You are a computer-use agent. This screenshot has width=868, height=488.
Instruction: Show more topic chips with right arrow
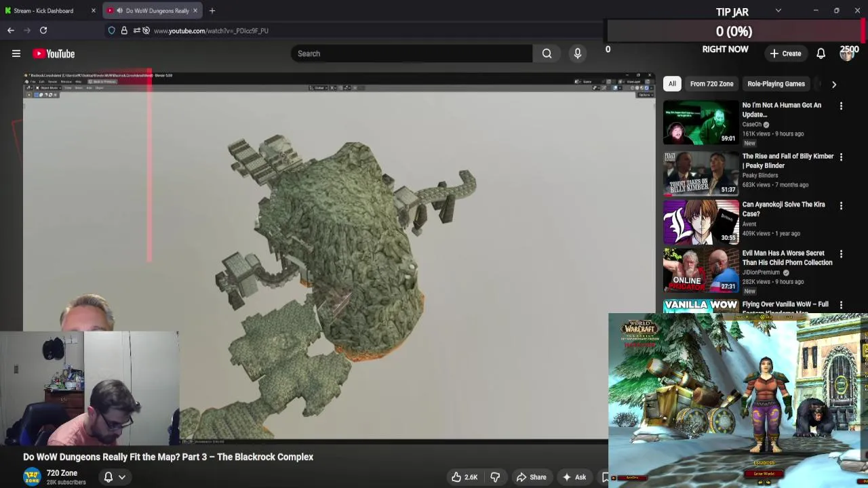pyautogui.click(x=834, y=84)
